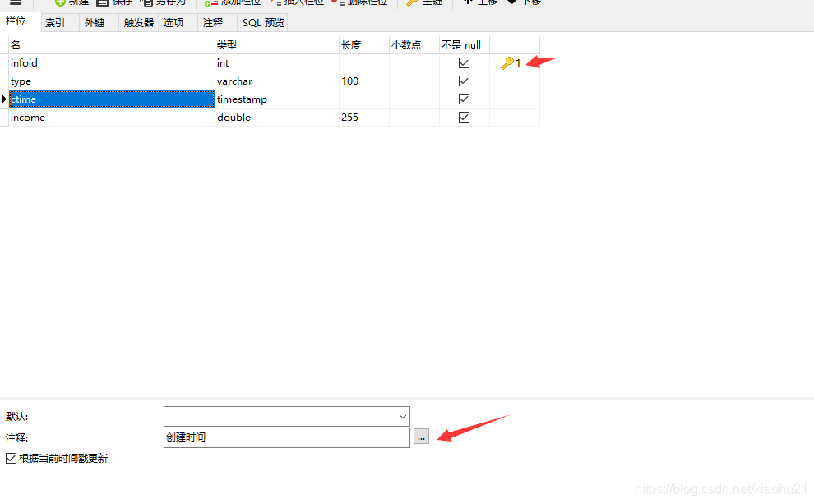
Task: Click the length cell showing 100
Action: pos(364,81)
